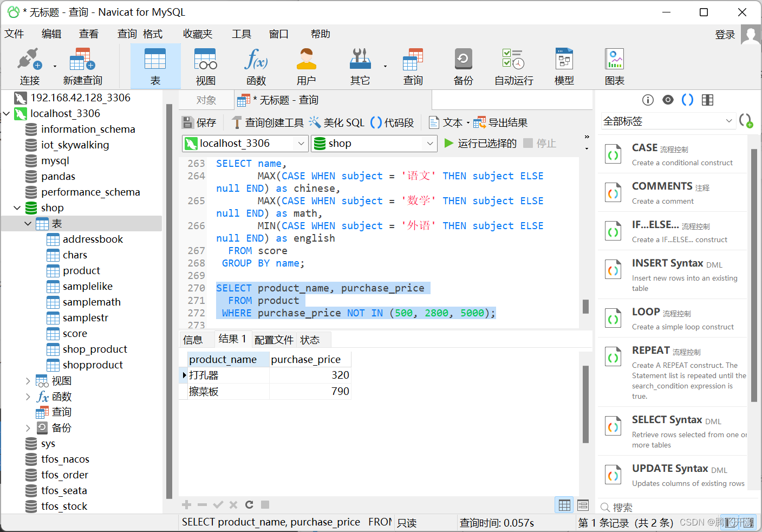This screenshot has width=762, height=532.
Task: Open the 全部标签 tag dropdown
Action: click(668, 121)
